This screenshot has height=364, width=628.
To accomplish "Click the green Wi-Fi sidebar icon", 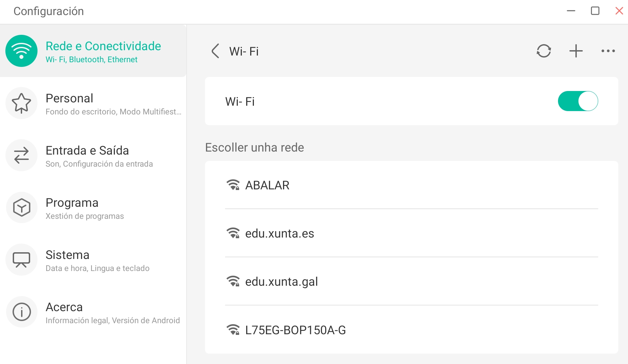I will 21,51.
